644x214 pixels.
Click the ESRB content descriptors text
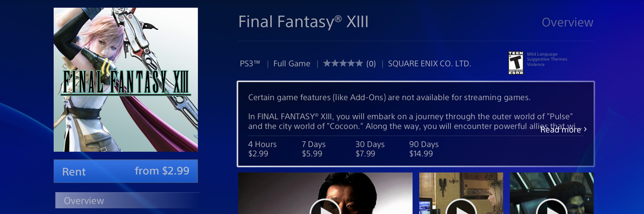[x=546, y=59]
